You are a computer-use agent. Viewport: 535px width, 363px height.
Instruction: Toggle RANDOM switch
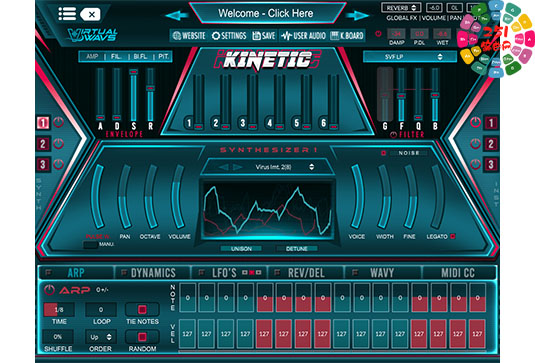(142, 337)
